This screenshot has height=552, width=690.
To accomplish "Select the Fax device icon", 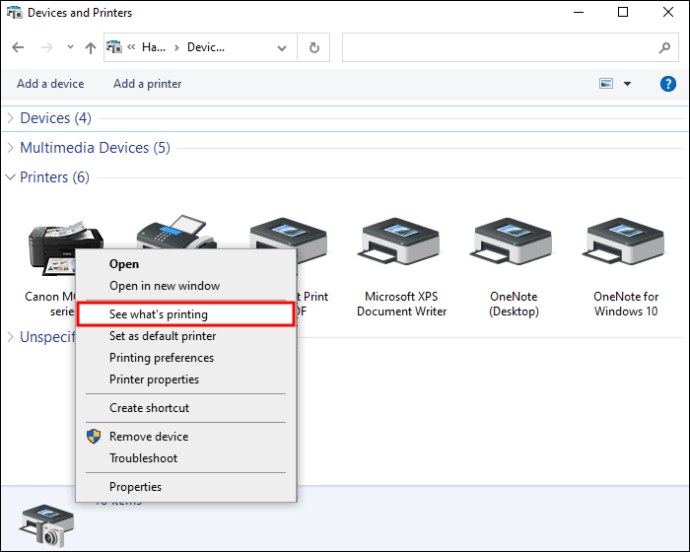I will [176, 232].
